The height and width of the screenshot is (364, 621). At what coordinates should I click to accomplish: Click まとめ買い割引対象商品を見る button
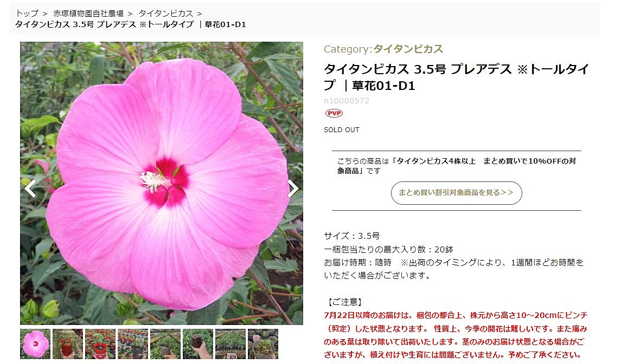tap(456, 193)
